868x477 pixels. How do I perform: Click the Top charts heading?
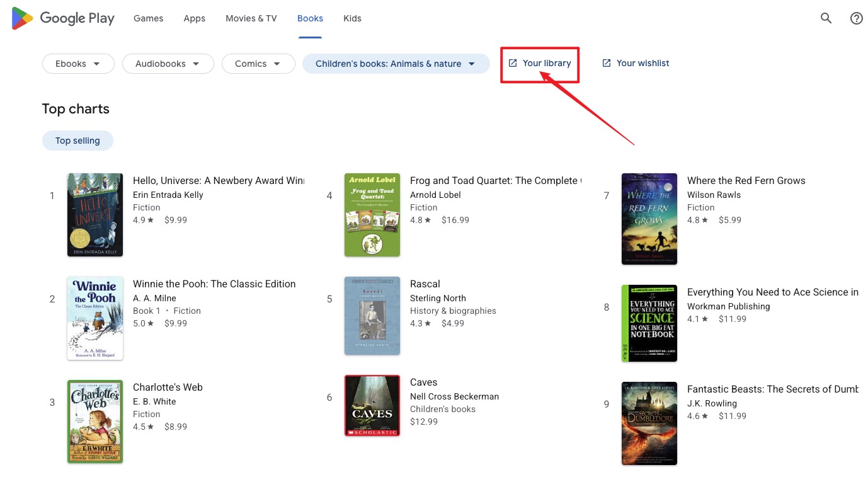tap(76, 109)
